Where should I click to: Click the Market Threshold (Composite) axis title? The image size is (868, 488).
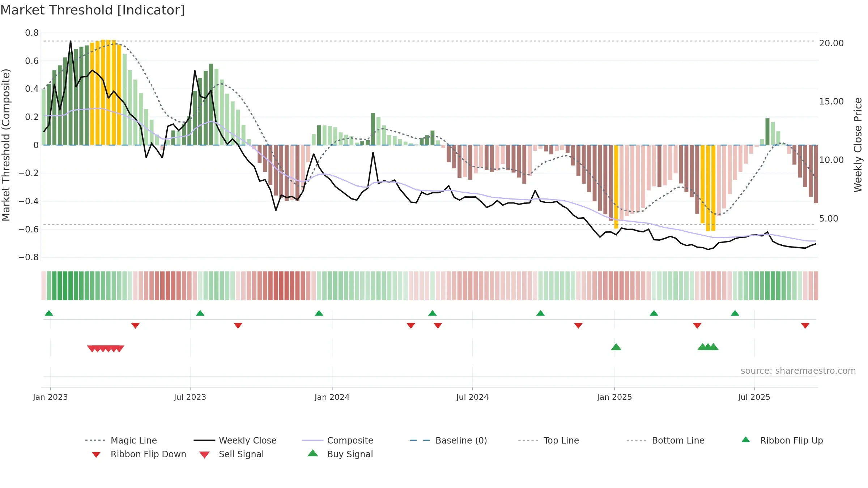pyautogui.click(x=6, y=145)
